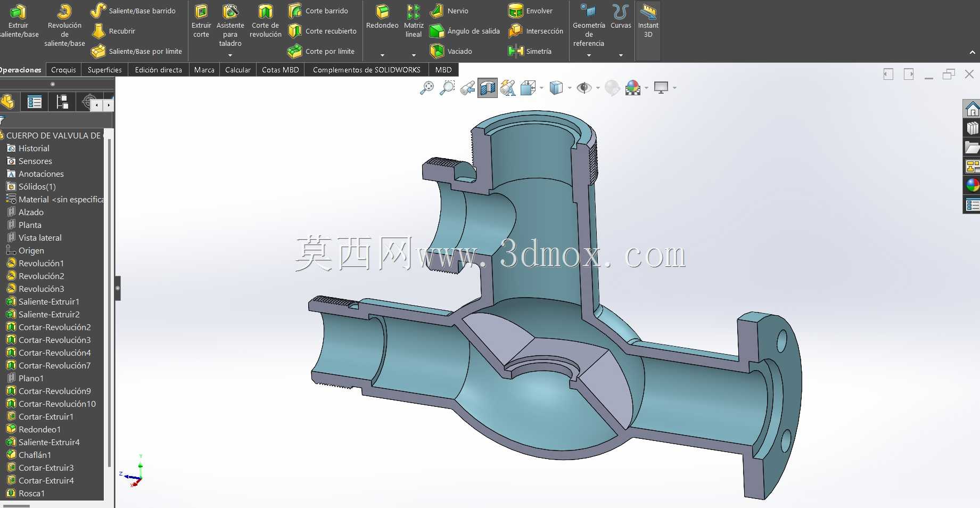Select Revolución de saliente/base tool
This screenshot has width=980, height=508.
(64, 26)
